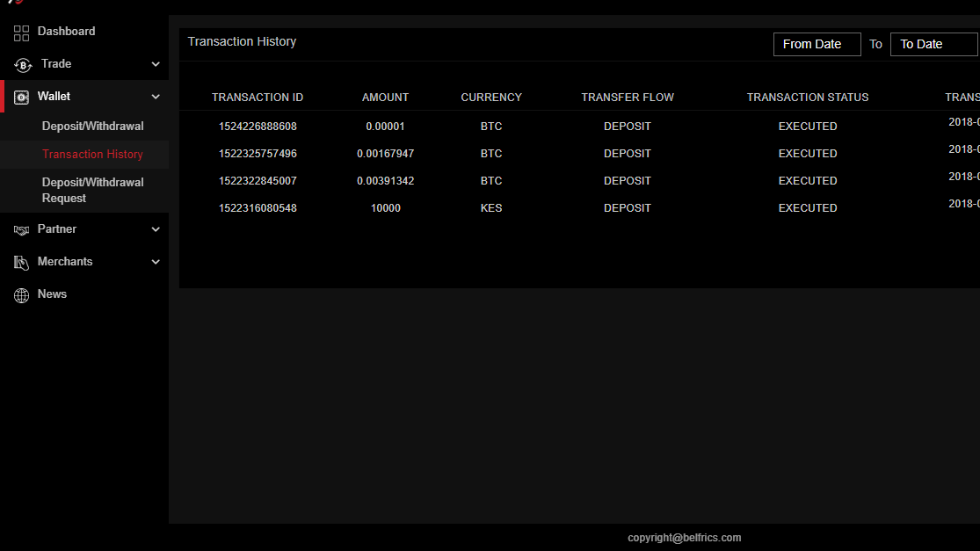Open the Wallet icon in sidebar
The height and width of the screenshot is (551, 980).
coord(21,96)
